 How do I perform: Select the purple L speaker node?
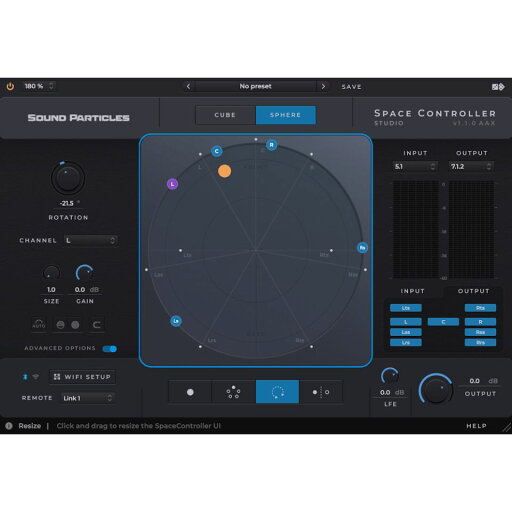pyautogui.click(x=172, y=184)
